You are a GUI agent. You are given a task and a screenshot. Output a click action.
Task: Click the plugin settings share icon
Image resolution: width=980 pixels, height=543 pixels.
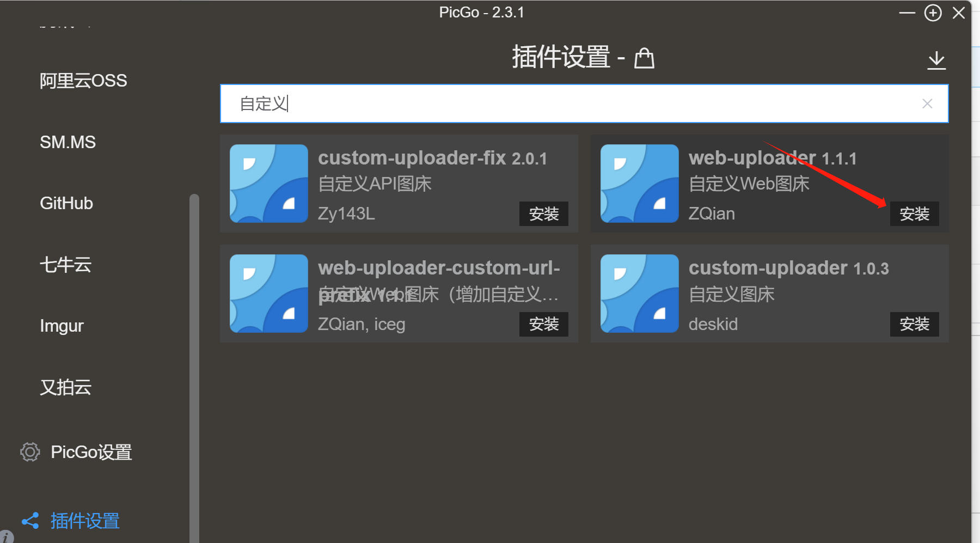point(30,521)
